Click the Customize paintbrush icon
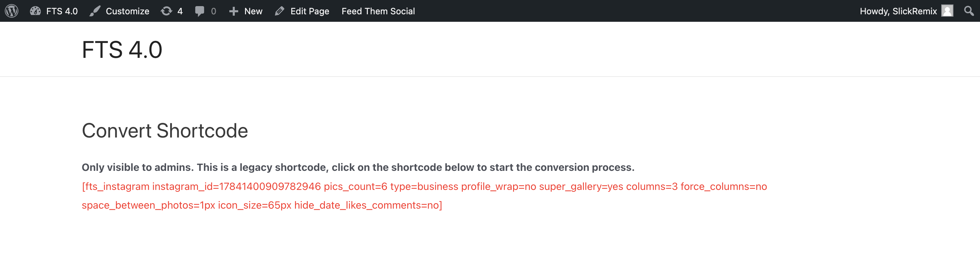Screen dimensions: 980x275 click(x=95, y=11)
